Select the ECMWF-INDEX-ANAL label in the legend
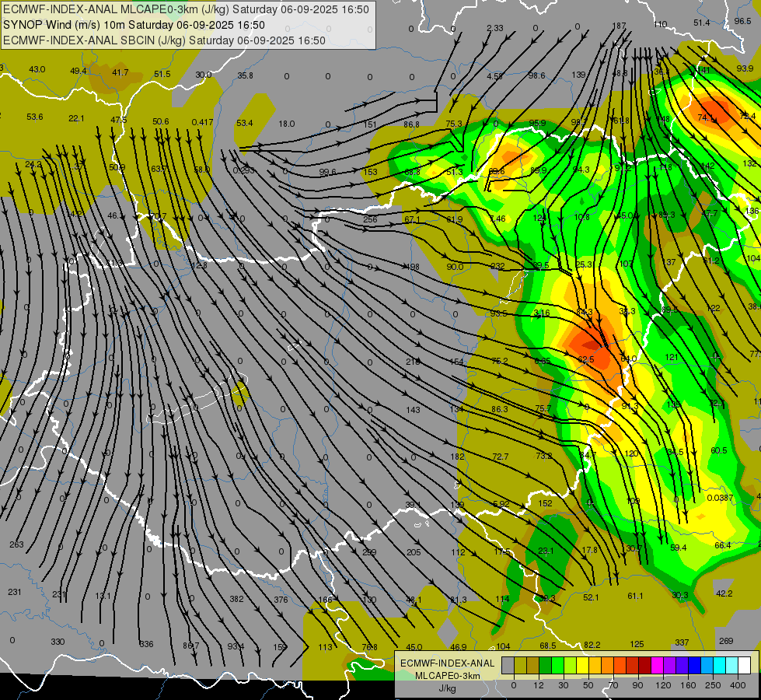The height and width of the screenshot is (700, 761). pos(448,663)
